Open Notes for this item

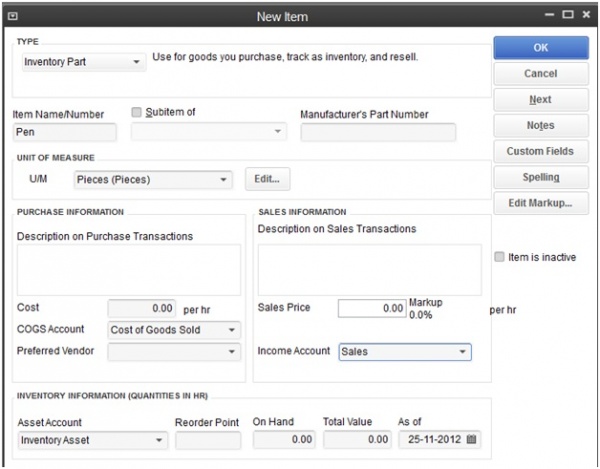point(540,126)
